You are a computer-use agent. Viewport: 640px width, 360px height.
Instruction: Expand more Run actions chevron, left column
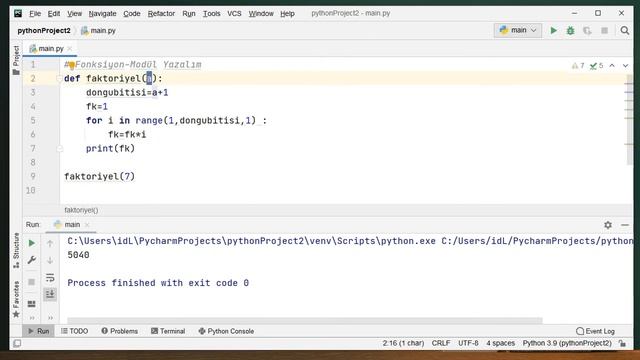(x=32, y=318)
